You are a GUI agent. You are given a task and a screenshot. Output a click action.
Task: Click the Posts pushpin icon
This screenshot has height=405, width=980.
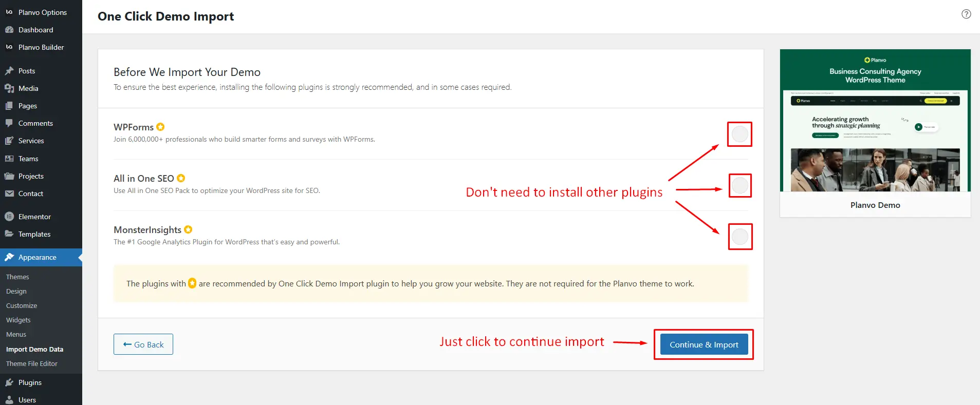point(9,71)
